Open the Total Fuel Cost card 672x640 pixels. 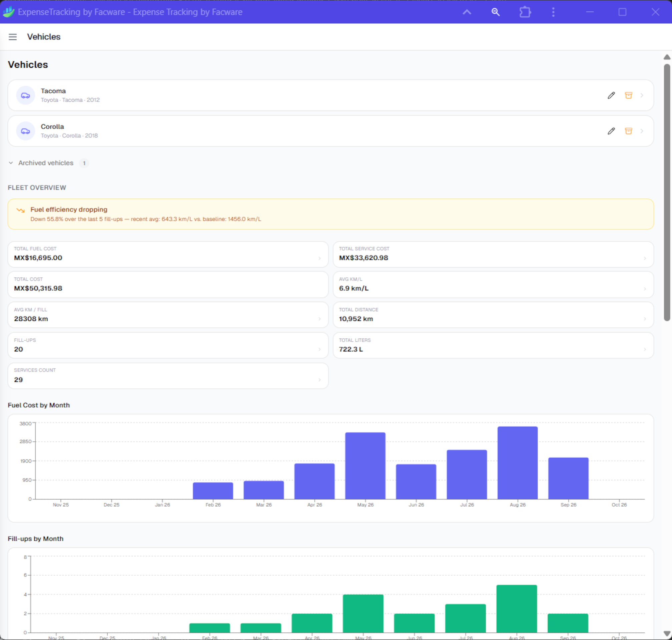(168, 254)
